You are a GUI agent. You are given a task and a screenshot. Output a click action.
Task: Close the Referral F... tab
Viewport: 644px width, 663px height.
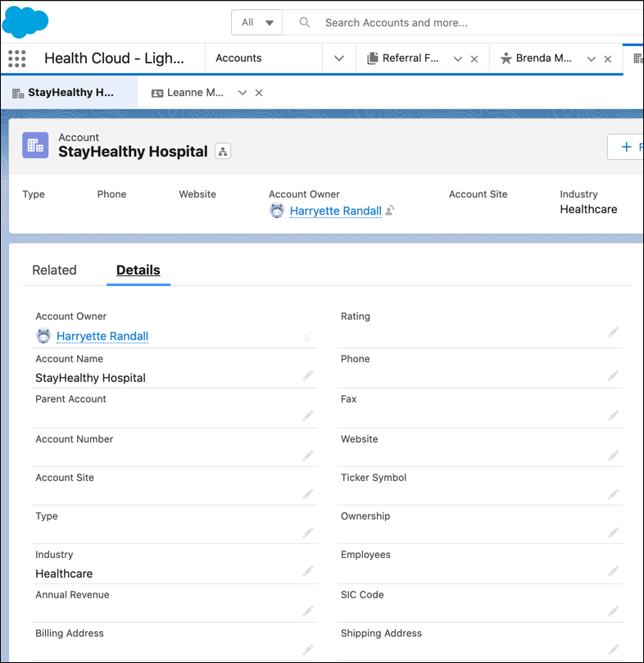(474, 59)
